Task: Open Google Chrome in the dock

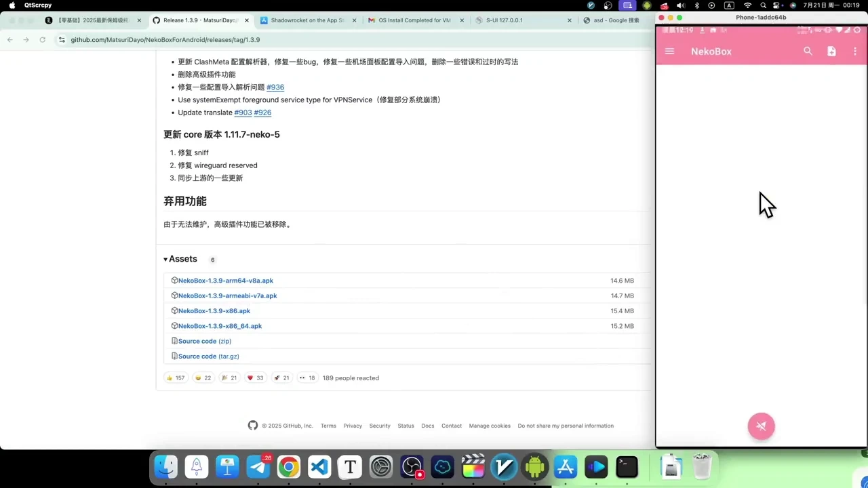Action: (289, 467)
